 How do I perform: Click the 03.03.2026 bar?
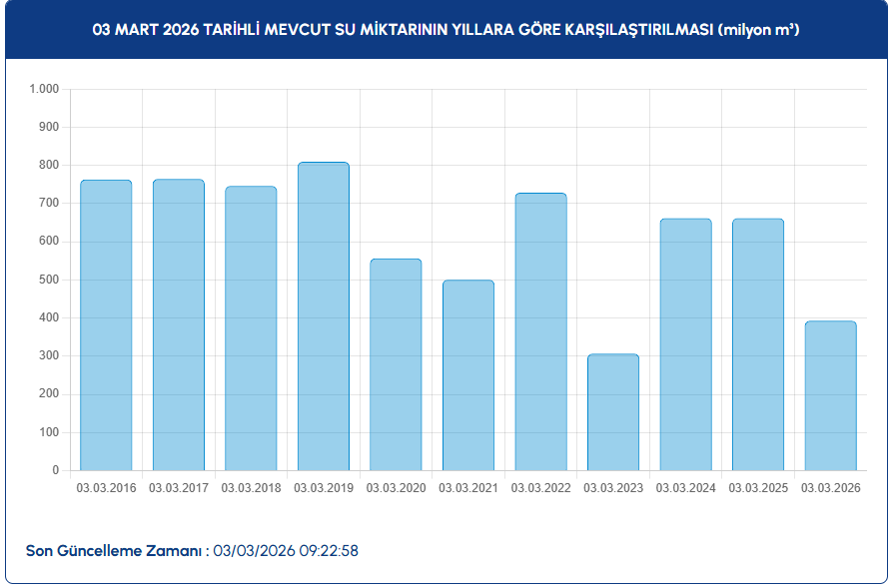(x=830, y=395)
